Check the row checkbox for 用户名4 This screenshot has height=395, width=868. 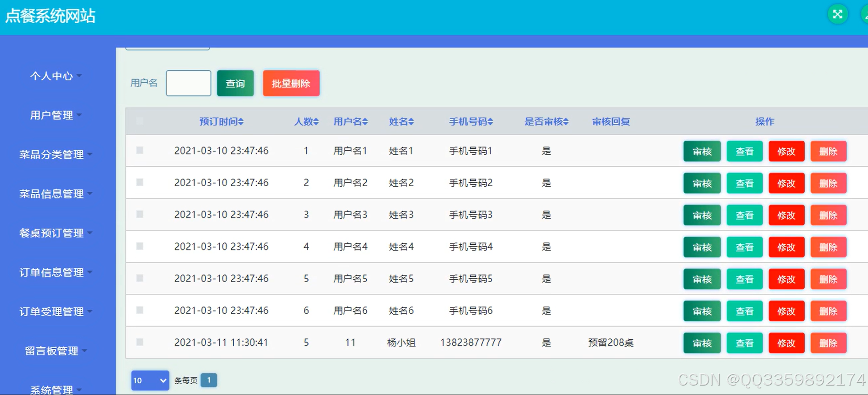(140, 246)
